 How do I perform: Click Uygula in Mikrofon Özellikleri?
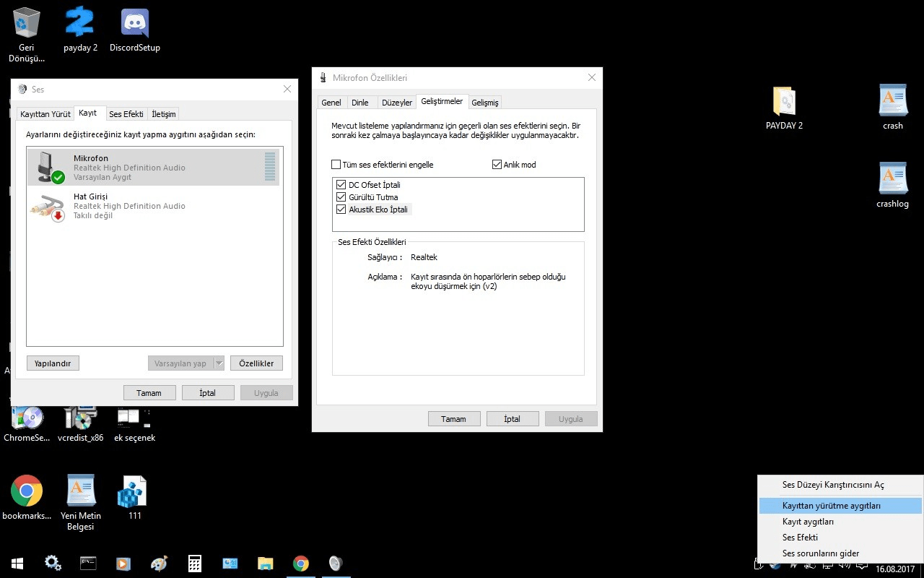pos(571,419)
